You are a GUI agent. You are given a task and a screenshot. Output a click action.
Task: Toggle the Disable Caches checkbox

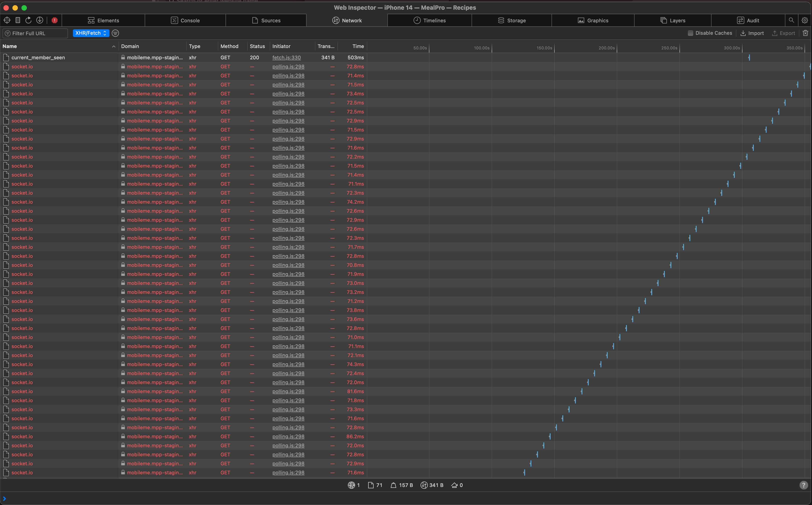pyautogui.click(x=690, y=33)
